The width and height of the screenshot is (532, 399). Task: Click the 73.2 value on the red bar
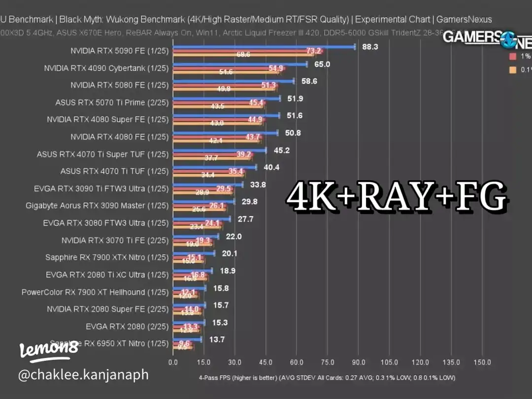click(313, 51)
